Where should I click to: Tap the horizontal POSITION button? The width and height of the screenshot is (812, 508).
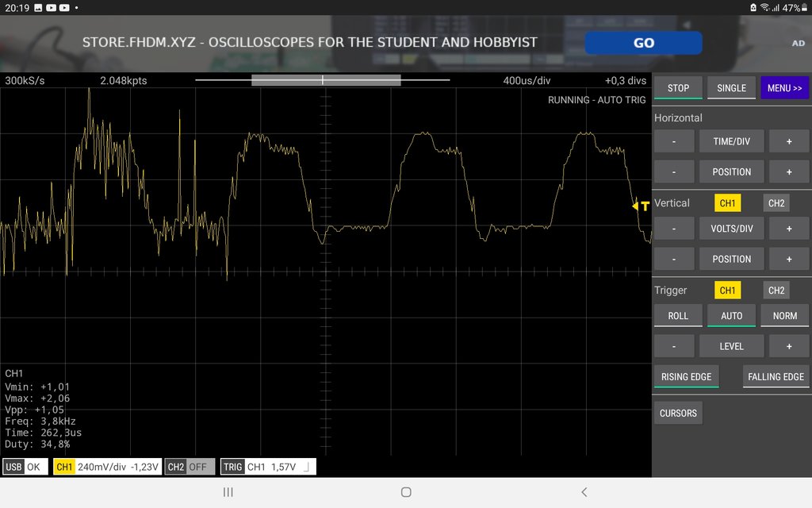[731, 172]
